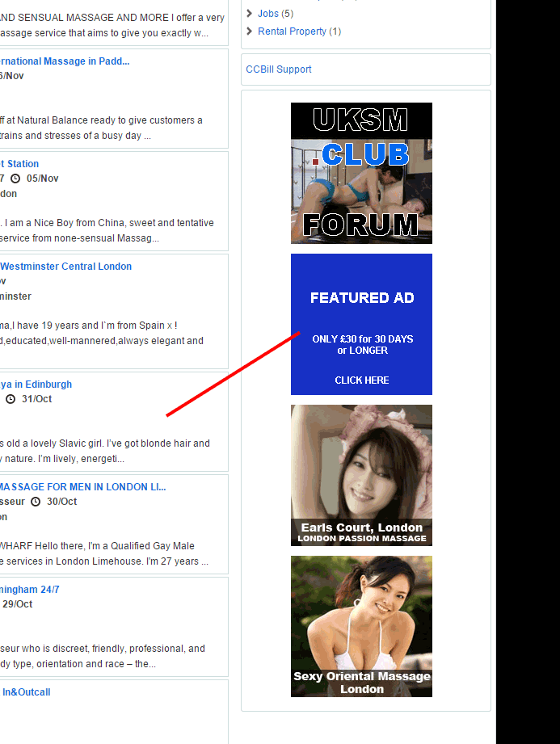Click the clock icon beside 05/Nov
The image size is (560, 744).
pos(15,179)
